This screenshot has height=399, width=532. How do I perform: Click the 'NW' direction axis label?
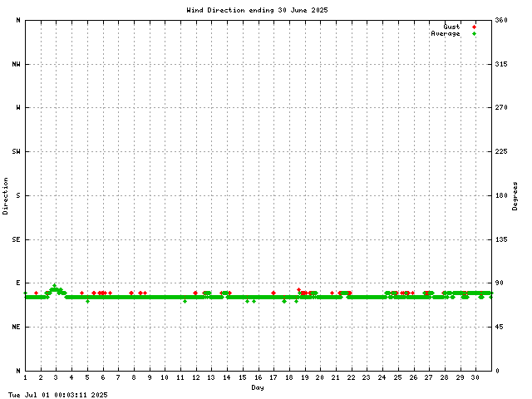(x=16, y=64)
